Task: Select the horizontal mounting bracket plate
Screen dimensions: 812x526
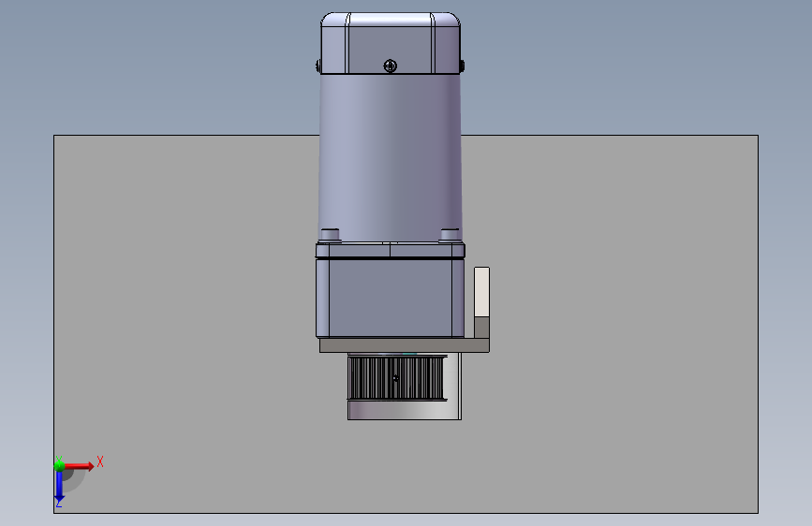Action: pos(404,345)
